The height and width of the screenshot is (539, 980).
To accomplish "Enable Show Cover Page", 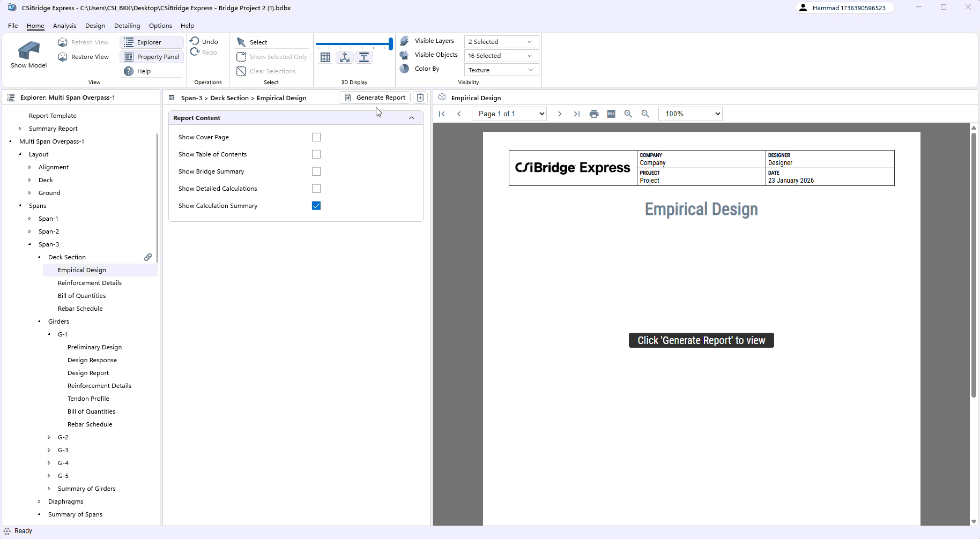I will [316, 137].
